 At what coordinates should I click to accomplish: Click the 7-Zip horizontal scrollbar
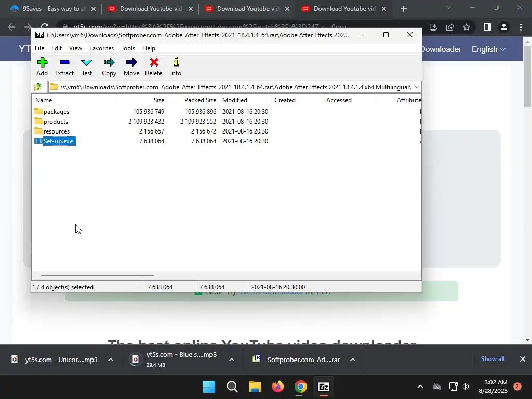click(97, 275)
